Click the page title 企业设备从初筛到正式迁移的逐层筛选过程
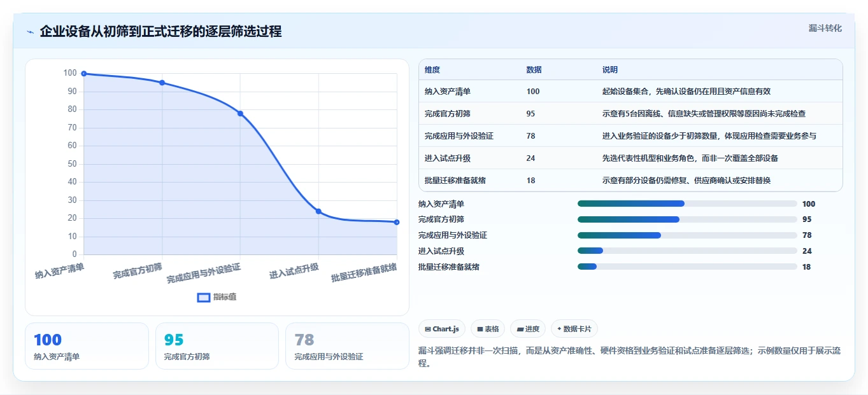The width and height of the screenshot is (868, 395). coord(160,32)
